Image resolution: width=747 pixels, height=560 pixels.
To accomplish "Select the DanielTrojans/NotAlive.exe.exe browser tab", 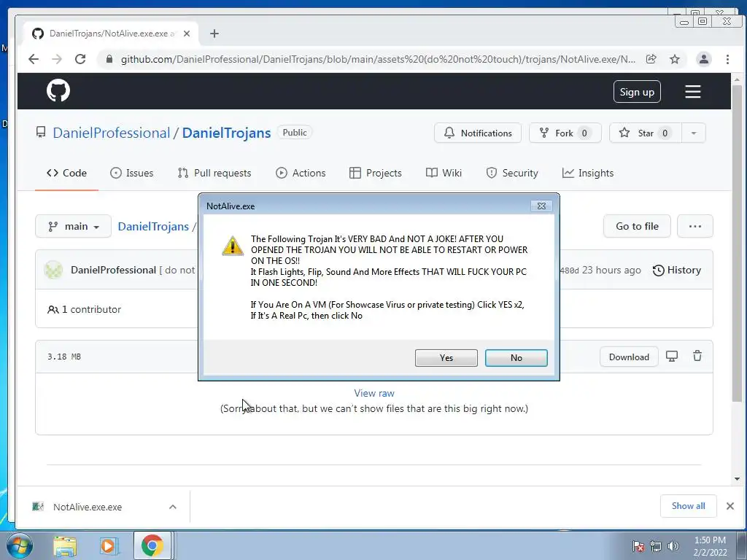I will pos(111,34).
